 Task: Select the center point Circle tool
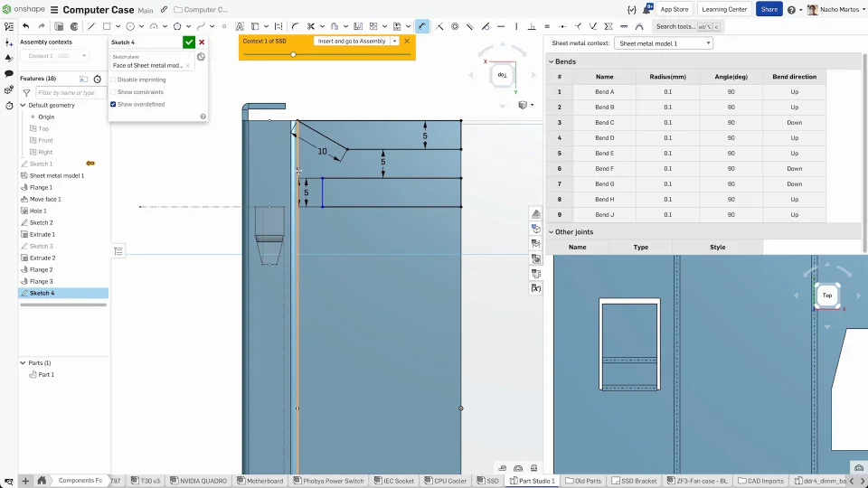(x=130, y=26)
